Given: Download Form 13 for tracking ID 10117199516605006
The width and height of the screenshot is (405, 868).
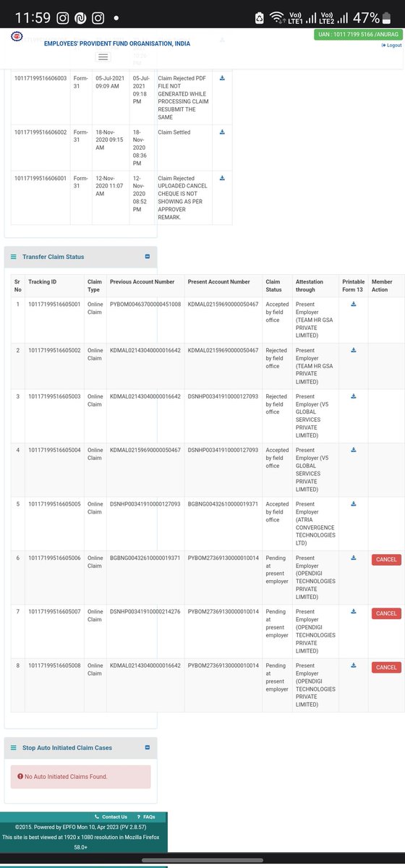Looking at the screenshot, I should (354, 558).
